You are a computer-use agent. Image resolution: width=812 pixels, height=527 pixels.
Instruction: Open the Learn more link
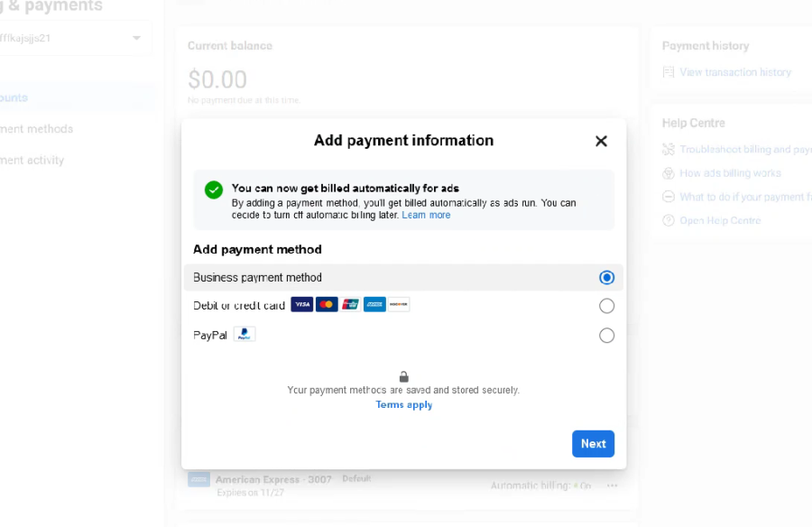pyautogui.click(x=426, y=216)
